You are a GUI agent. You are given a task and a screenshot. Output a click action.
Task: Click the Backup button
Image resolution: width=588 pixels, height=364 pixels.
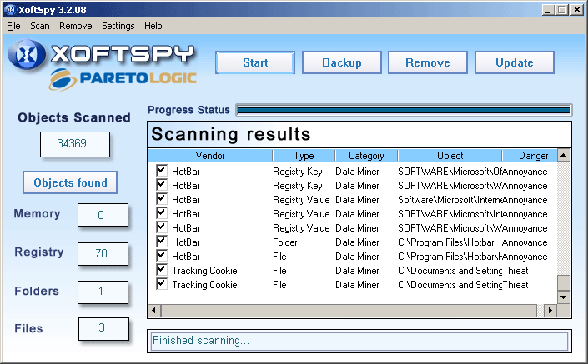point(342,62)
